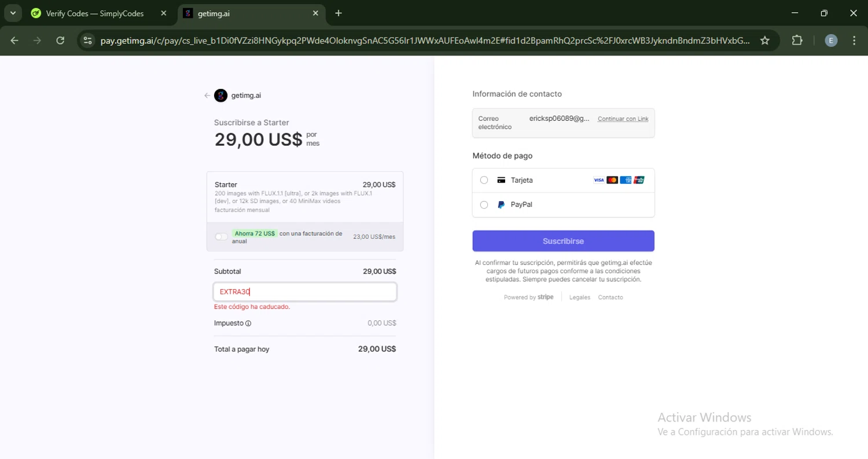The width and height of the screenshot is (868, 459).
Task: Open the browser extensions puzzle icon
Action: click(x=797, y=40)
